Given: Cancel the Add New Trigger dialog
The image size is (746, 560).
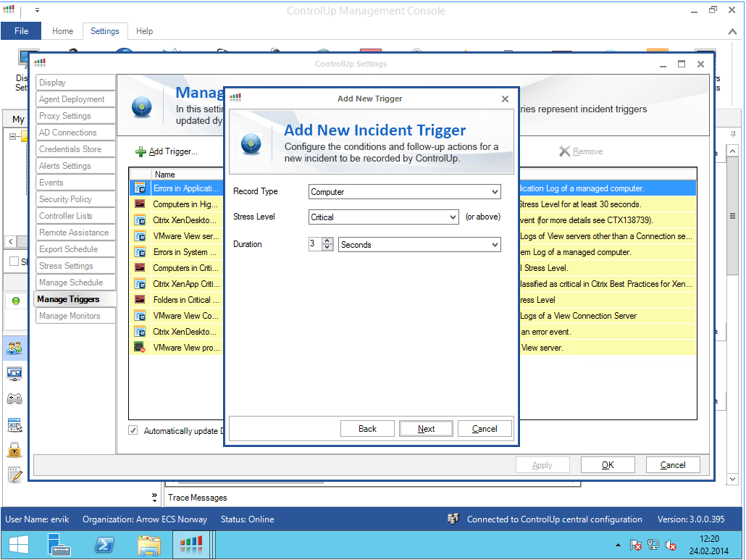Looking at the screenshot, I should point(485,429).
